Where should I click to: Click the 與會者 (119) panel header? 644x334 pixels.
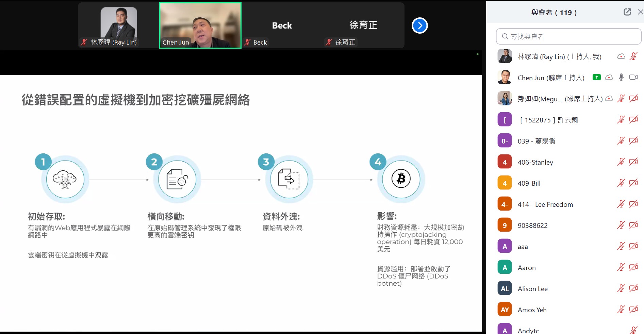coord(554,13)
